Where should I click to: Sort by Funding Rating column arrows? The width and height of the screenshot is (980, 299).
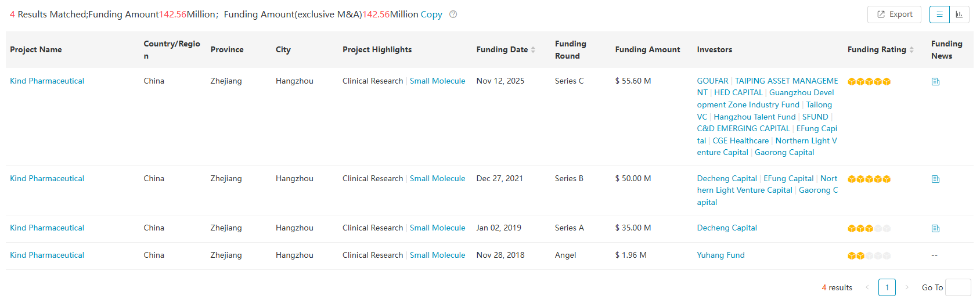click(911, 50)
